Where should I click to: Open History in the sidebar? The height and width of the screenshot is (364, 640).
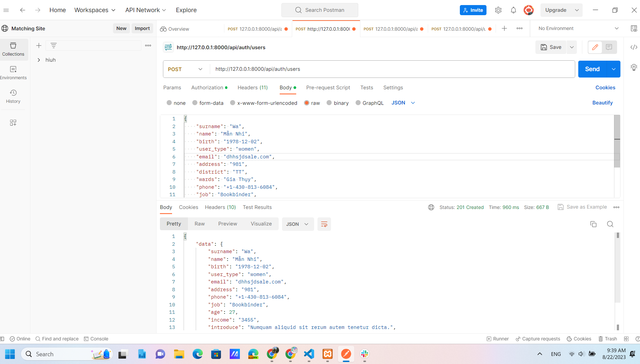[x=13, y=96]
